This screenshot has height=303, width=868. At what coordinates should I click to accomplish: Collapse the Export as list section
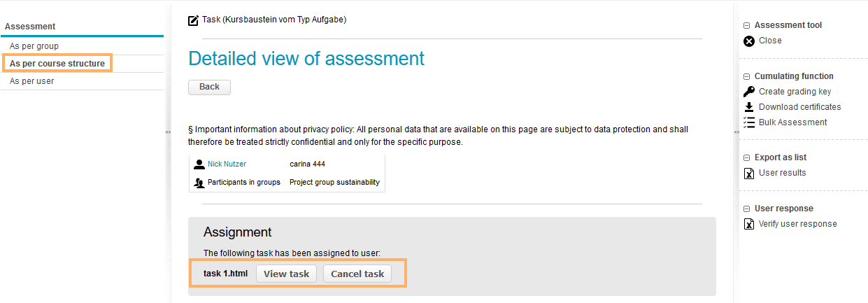(x=746, y=157)
